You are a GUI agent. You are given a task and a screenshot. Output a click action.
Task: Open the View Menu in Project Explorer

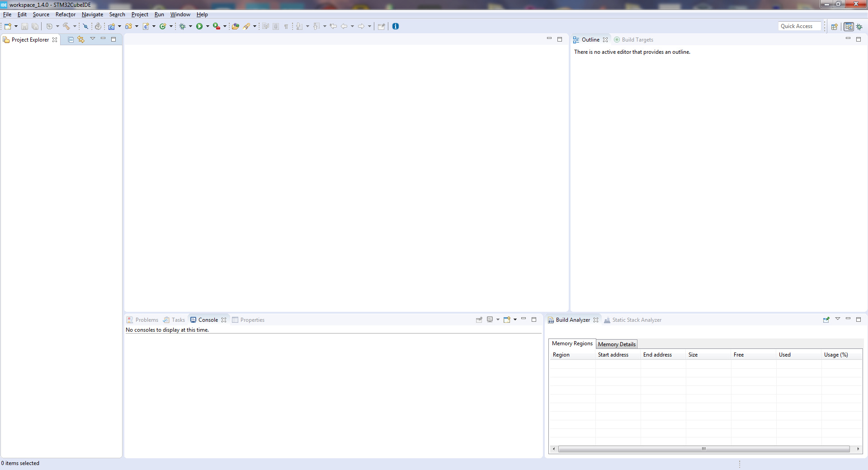point(93,39)
